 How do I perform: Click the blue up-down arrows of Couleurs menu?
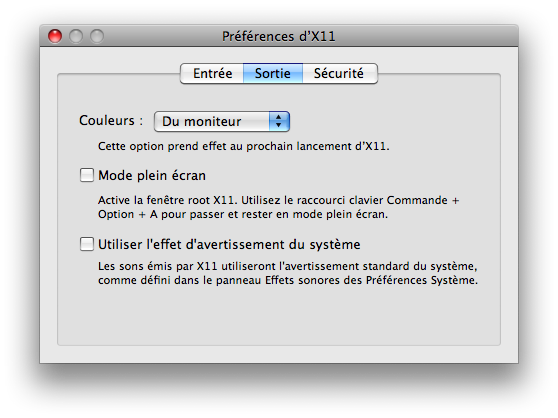click(x=279, y=122)
